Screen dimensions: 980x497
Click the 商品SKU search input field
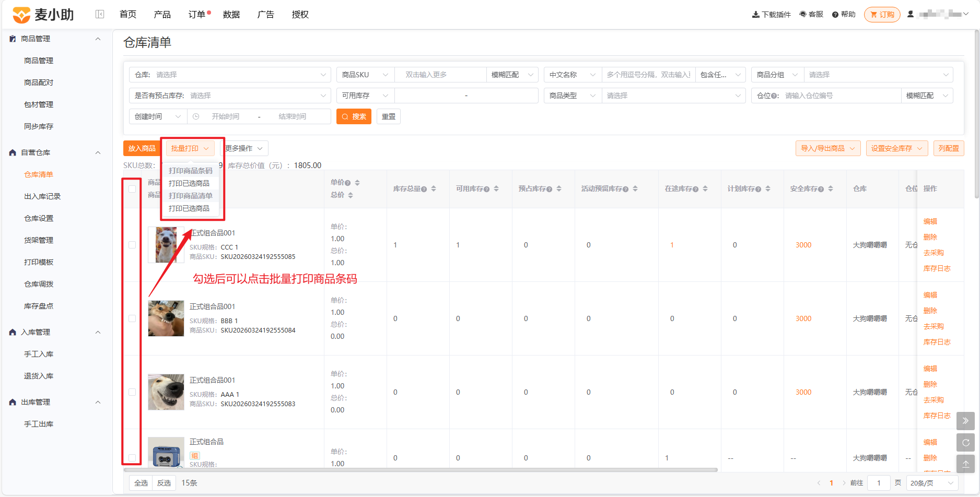pyautogui.click(x=441, y=75)
